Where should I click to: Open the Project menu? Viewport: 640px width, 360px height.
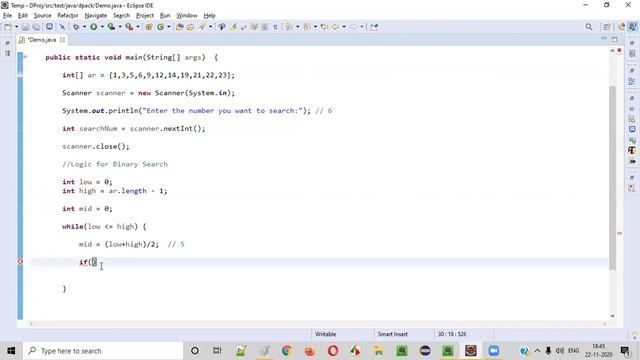(145, 16)
